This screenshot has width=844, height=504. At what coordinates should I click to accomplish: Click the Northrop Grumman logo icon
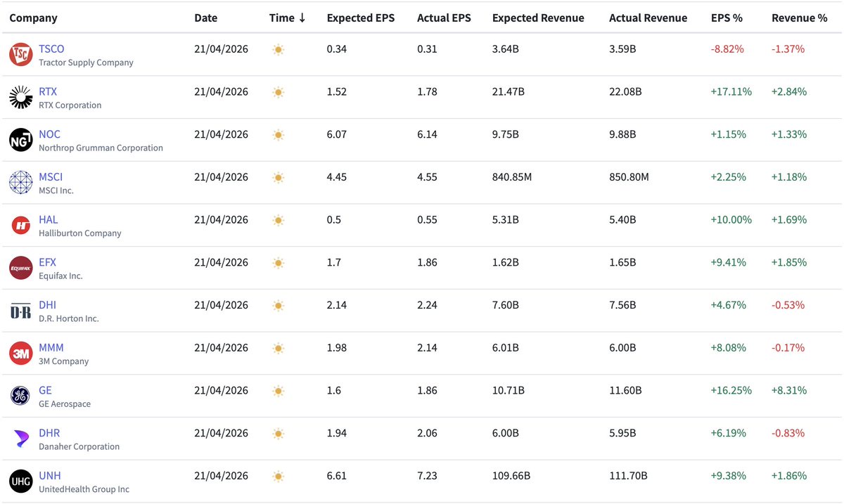(21, 141)
